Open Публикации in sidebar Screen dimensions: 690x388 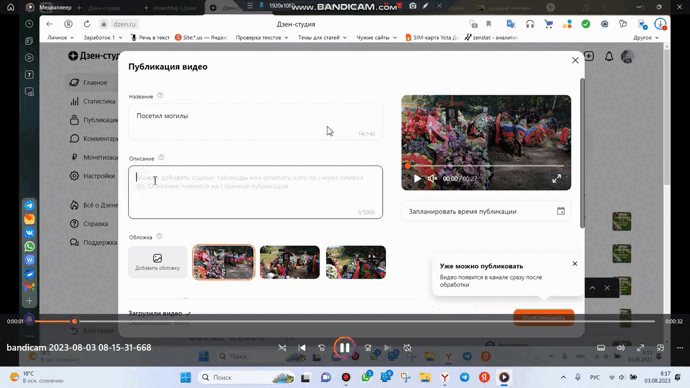(94, 120)
